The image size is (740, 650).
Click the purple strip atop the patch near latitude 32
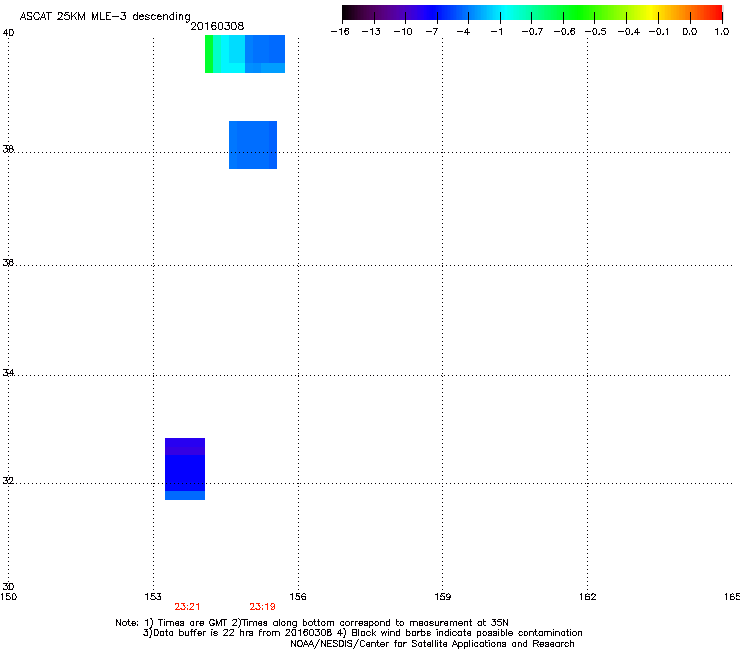[185, 447]
